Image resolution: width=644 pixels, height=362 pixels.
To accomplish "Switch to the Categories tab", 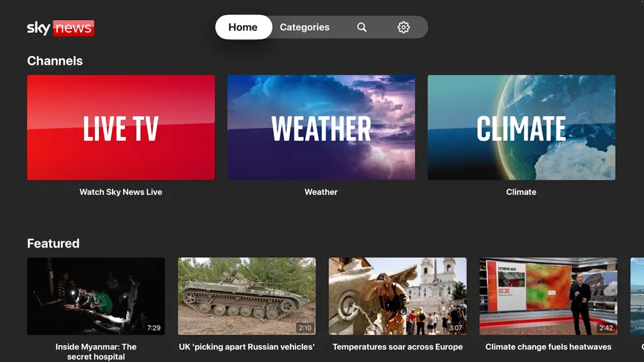I will pos(304,27).
